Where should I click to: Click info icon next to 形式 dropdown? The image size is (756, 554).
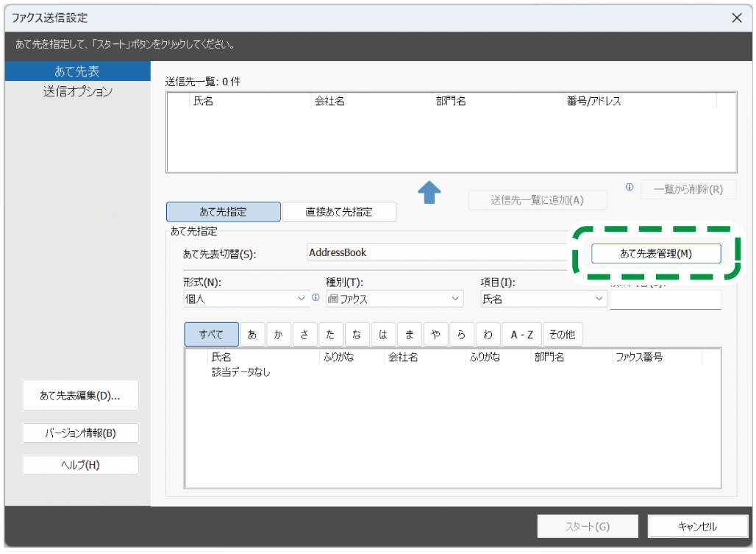(315, 298)
